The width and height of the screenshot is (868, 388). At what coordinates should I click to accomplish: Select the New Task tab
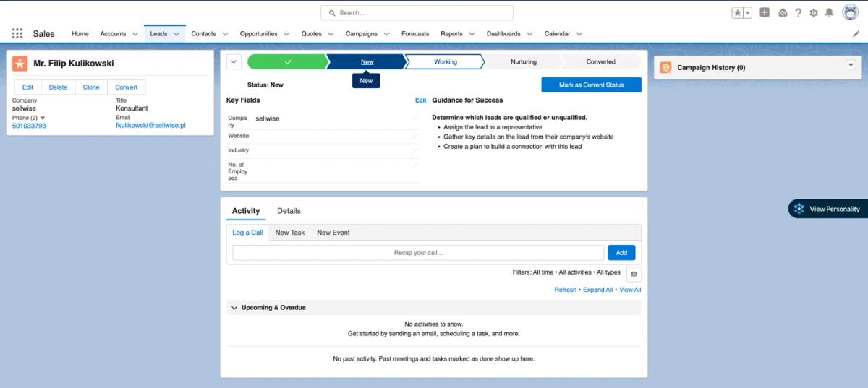[289, 233]
